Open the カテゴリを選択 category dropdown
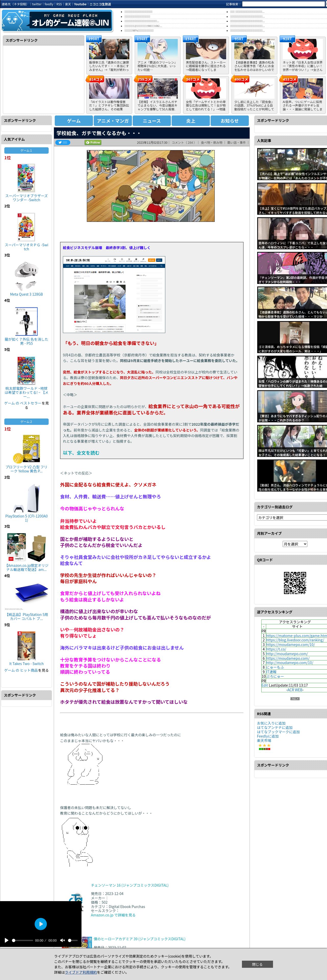Image resolution: width=327 pixels, height=980 pixels. (292, 517)
